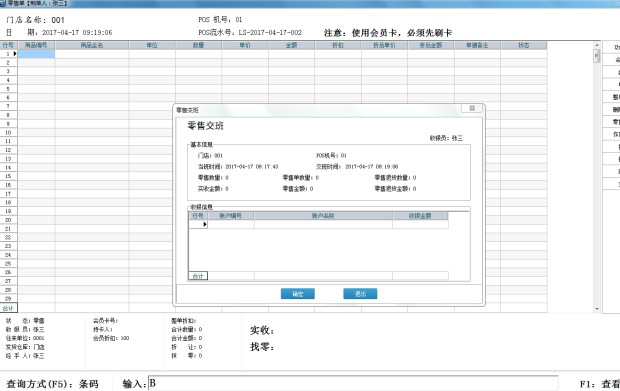Viewport: 620px width, 391px height.
Task: Select the 商品全名 column header
Action: tap(92, 45)
